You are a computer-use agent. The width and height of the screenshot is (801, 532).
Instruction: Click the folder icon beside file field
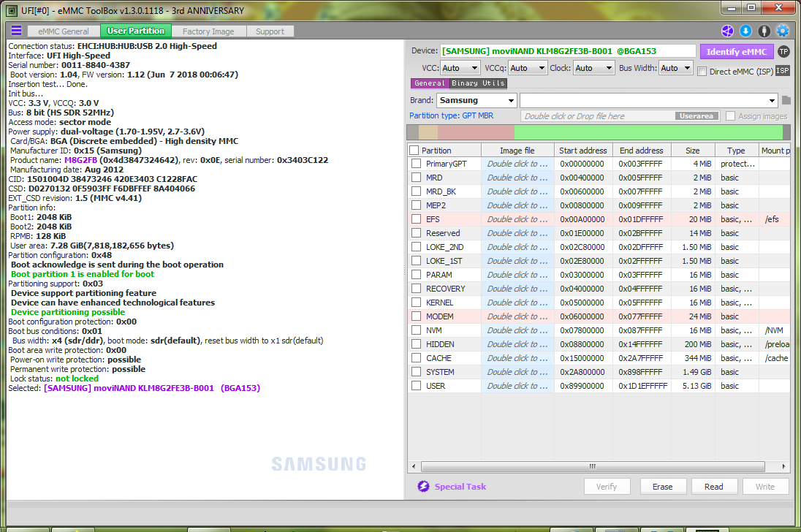click(786, 100)
